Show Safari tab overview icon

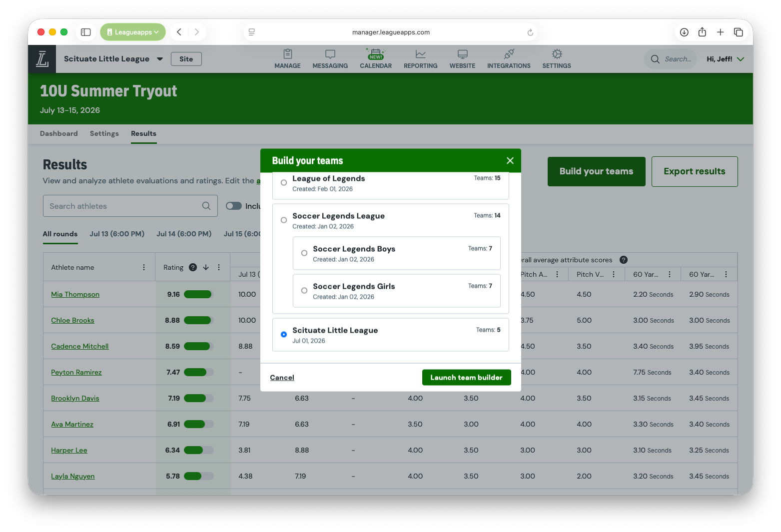point(739,32)
